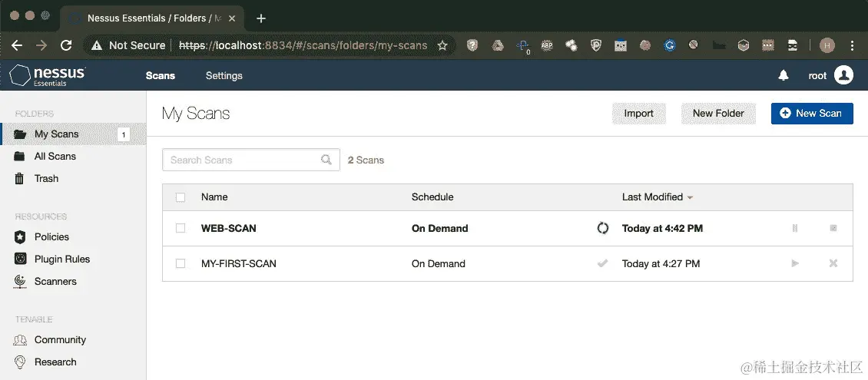868x380 pixels.
Task: Click the My Scans count badge
Action: pos(124,134)
